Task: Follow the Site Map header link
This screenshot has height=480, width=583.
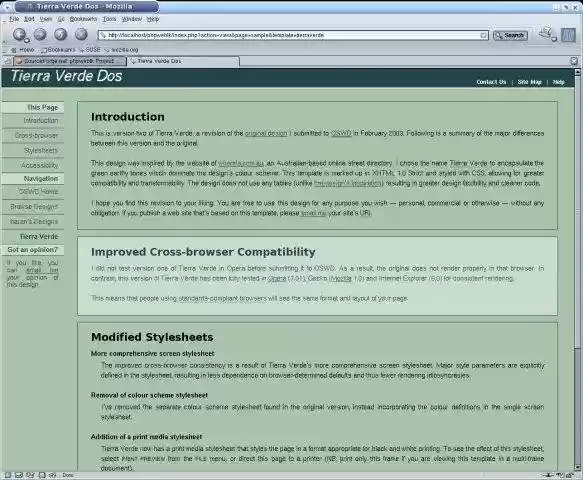Action: (529, 82)
